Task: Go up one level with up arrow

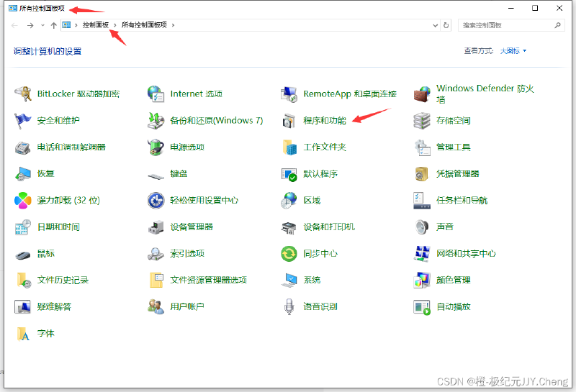Action: coord(53,25)
